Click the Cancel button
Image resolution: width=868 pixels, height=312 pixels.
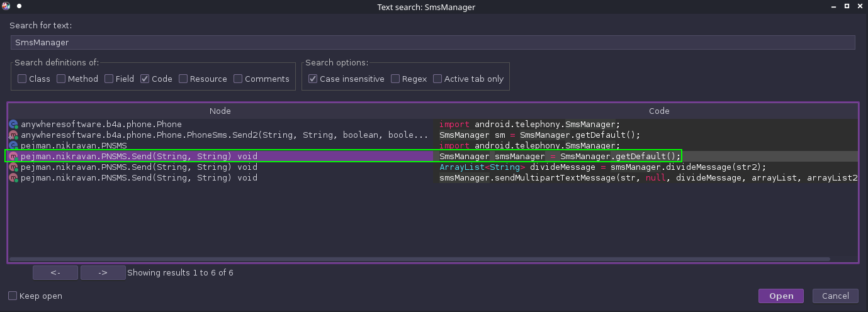(x=835, y=296)
